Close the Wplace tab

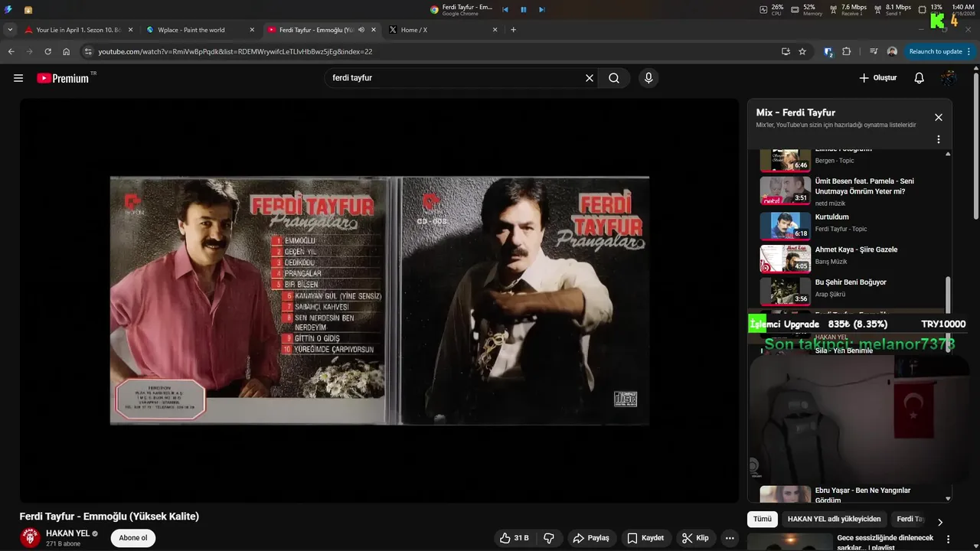point(252,30)
